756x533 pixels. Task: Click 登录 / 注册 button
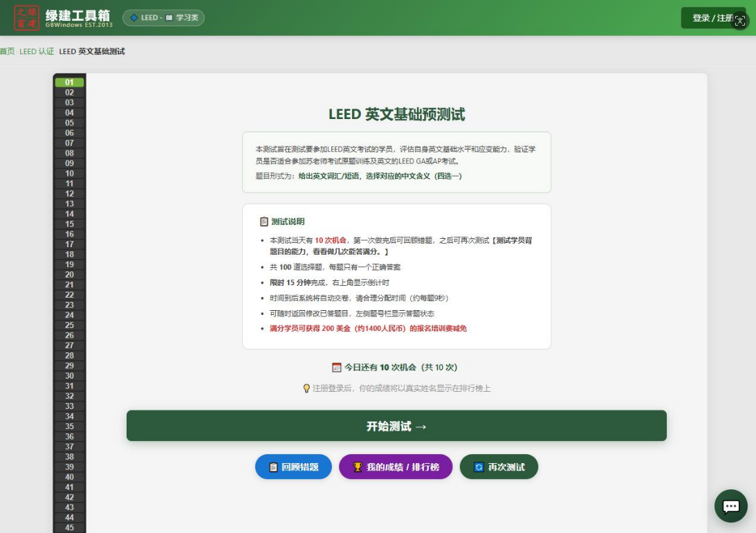pos(713,18)
